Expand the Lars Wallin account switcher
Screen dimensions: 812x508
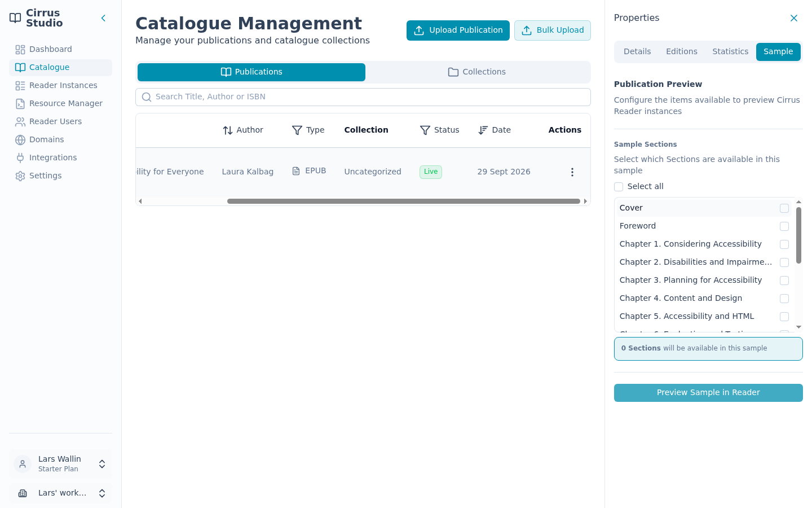60,464
